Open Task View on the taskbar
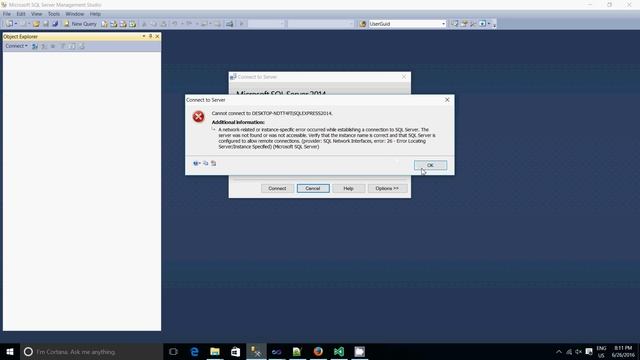Viewport: 640px width, 360px height. (173, 351)
